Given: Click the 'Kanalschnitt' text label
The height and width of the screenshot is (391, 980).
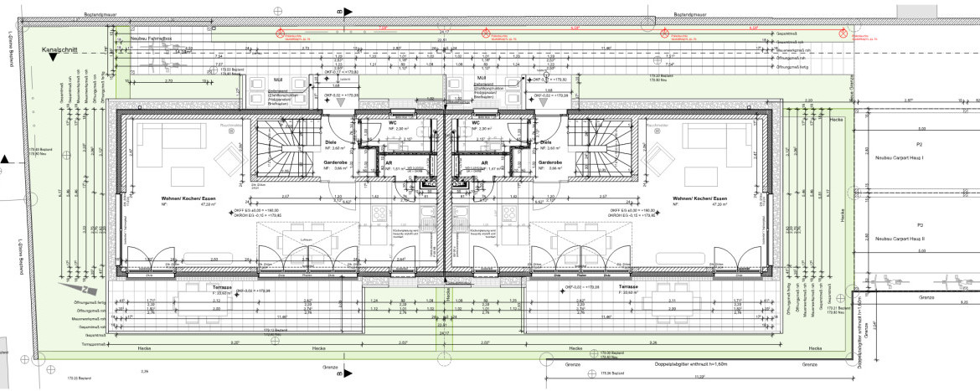Looking at the screenshot, I should pos(59,50).
